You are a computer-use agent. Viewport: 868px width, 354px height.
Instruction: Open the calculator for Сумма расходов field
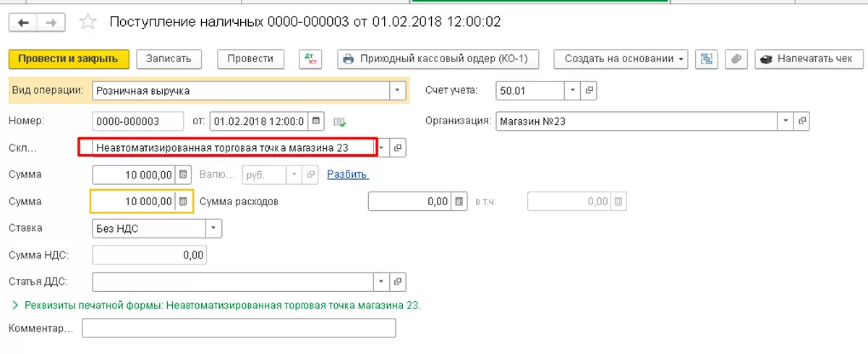click(459, 202)
